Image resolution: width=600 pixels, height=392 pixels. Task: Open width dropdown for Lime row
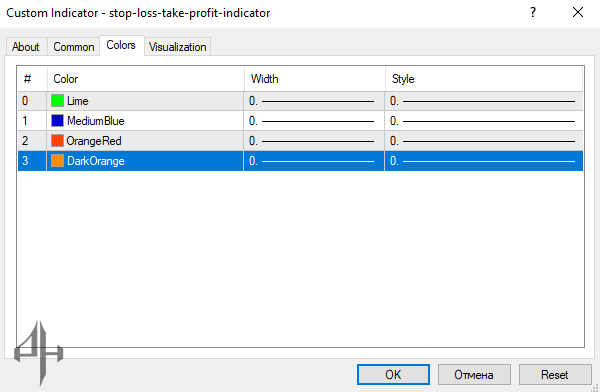[314, 101]
